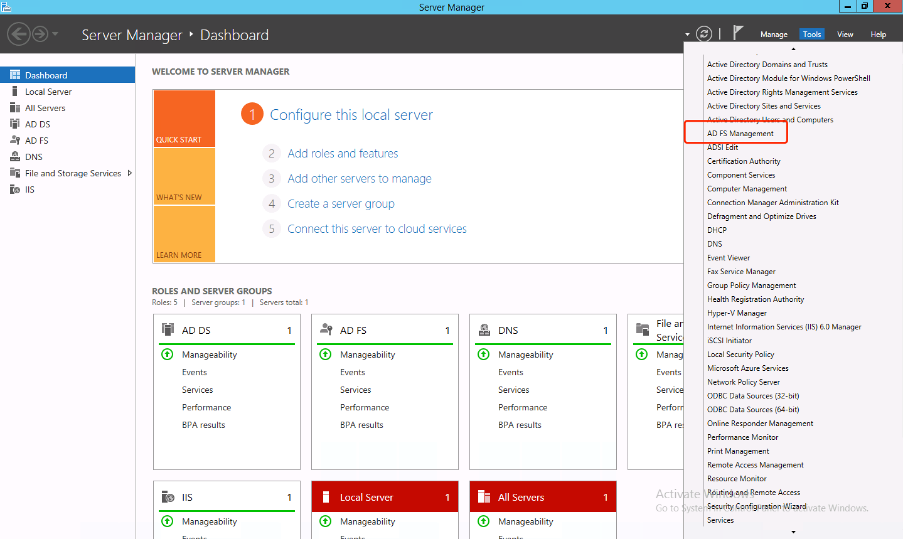This screenshot has height=540, width=904.
Task: Click the AD FS tile's green Manageability icon
Action: point(325,354)
